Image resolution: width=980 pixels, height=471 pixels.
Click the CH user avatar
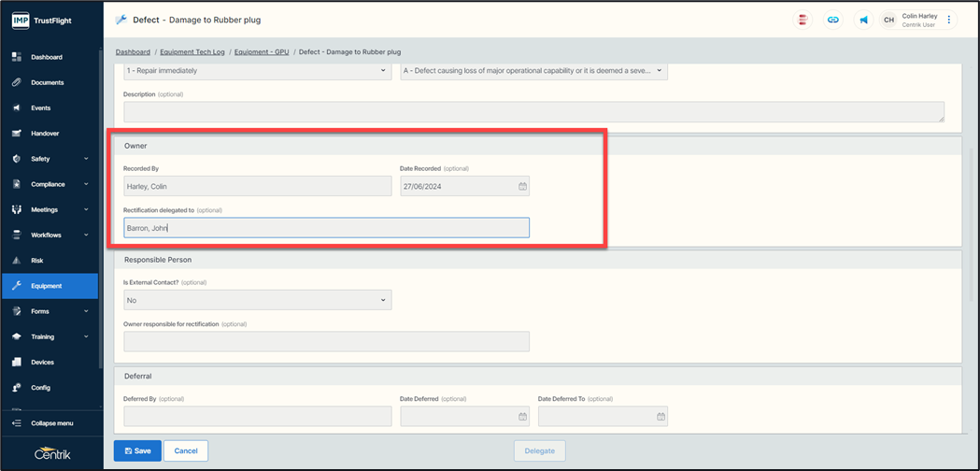(888, 20)
